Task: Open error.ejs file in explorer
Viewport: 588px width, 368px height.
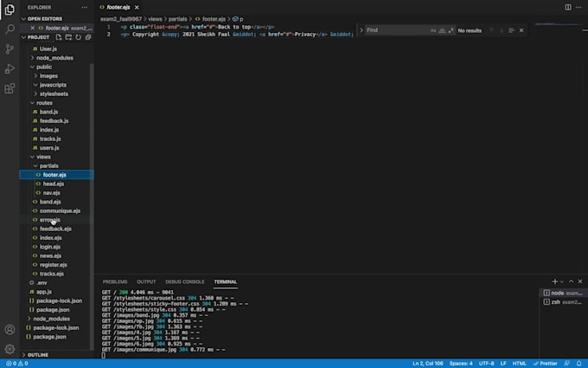Action: click(x=50, y=220)
